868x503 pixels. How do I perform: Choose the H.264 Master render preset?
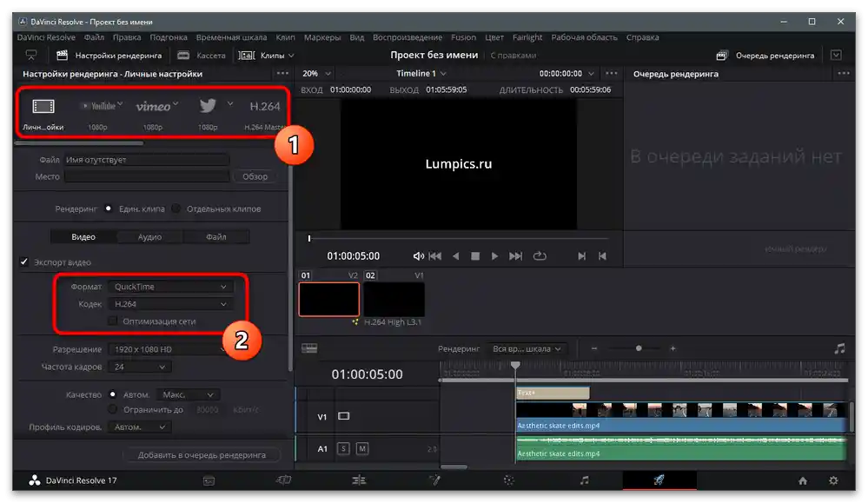pos(265,106)
